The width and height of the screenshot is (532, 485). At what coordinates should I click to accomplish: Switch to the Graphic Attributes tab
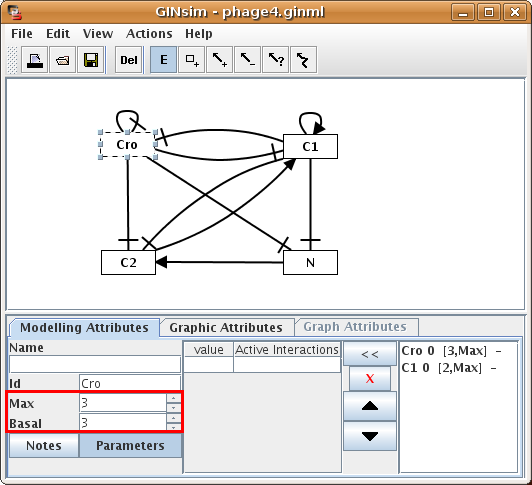pyautogui.click(x=226, y=328)
